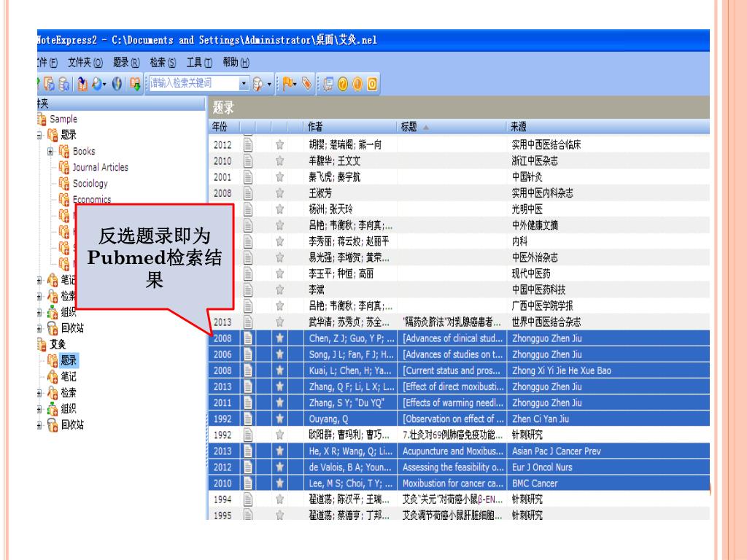The image size is (747, 560).
Task: Click document icon in 胡樱 row
Action: pyautogui.click(x=248, y=144)
